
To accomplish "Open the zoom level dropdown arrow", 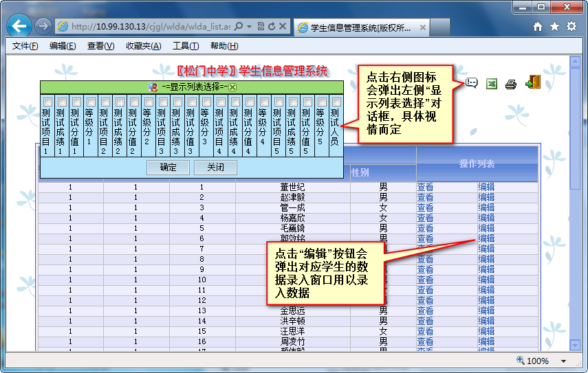I will point(563,361).
